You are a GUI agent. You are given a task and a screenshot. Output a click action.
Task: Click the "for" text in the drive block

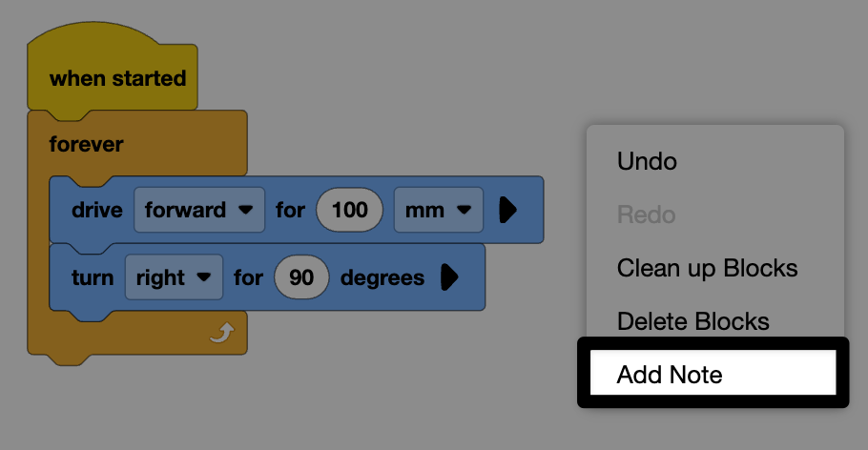(290, 210)
